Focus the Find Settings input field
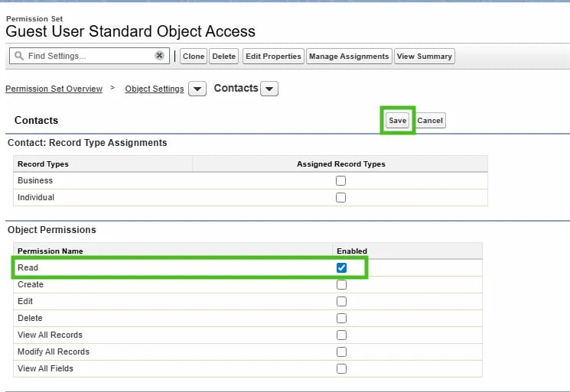Image resolution: width=570 pixels, height=392 pixels. pyautogui.click(x=89, y=56)
